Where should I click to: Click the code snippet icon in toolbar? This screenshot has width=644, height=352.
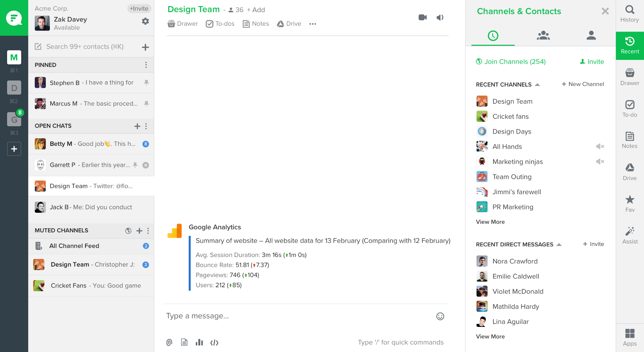coord(214,342)
